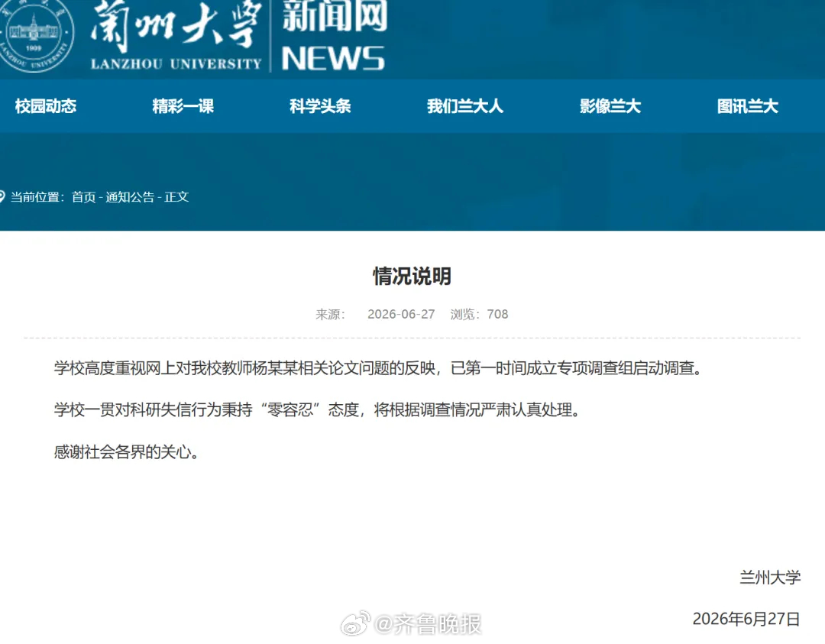
Task: Click the 首页 breadcrumb link
Action: tap(84, 197)
